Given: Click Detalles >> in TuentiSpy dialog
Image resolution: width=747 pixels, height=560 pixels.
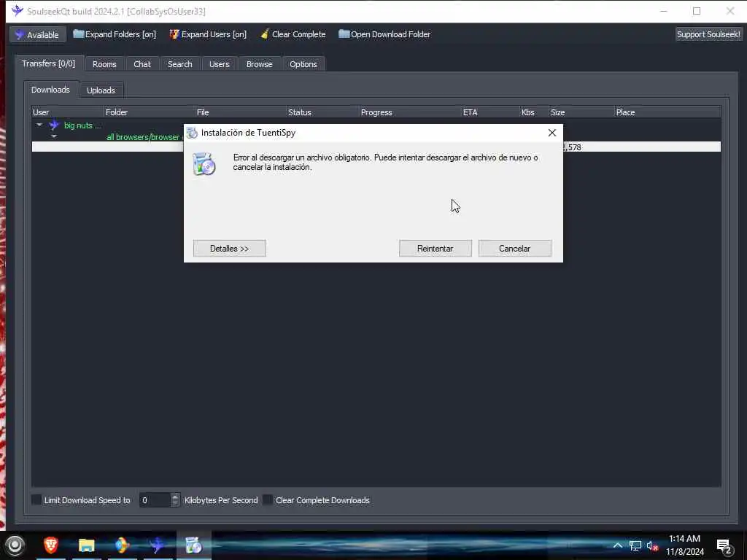Looking at the screenshot, I should [x=230, y=249].
